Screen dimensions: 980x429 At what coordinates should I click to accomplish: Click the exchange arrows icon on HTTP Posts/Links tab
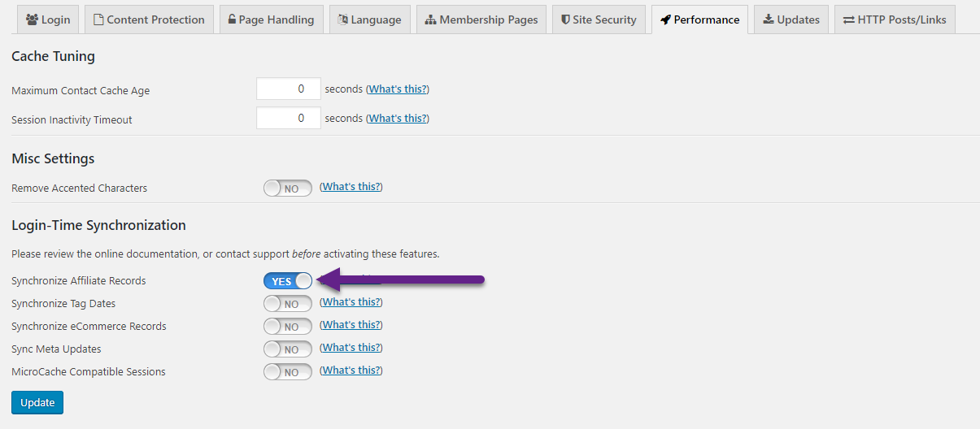848,19
